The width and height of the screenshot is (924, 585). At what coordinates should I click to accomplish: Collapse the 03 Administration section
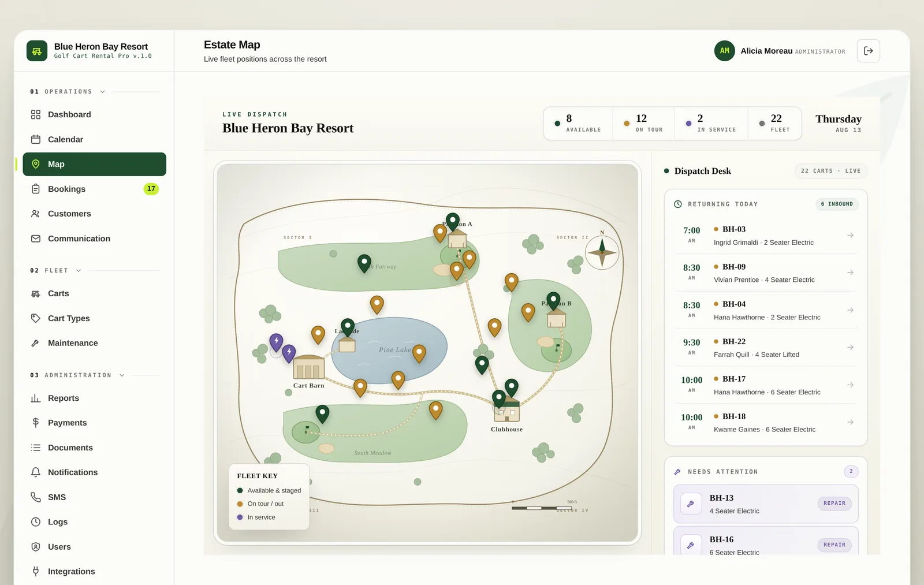pos(122,375)
